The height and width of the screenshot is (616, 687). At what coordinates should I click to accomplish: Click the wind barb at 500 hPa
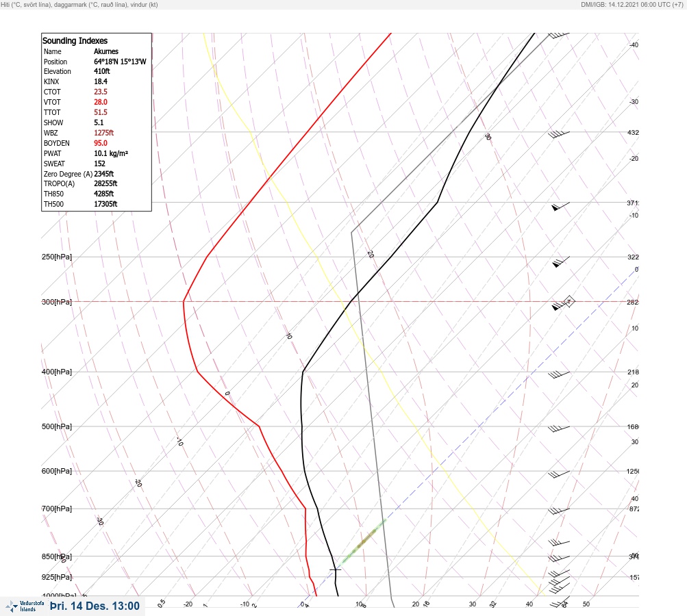(559, 428)
